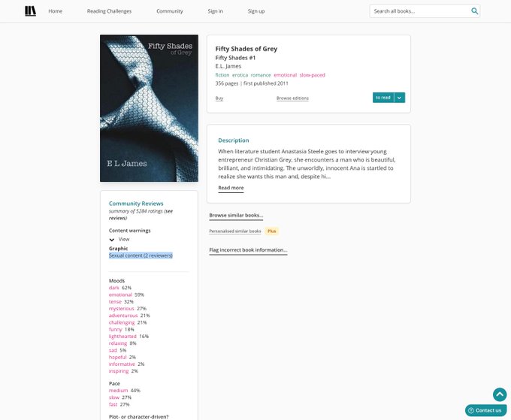The width and height of the screenshot is (511, 420).
Task: Click the hopeful mood link
Action: 118,357
